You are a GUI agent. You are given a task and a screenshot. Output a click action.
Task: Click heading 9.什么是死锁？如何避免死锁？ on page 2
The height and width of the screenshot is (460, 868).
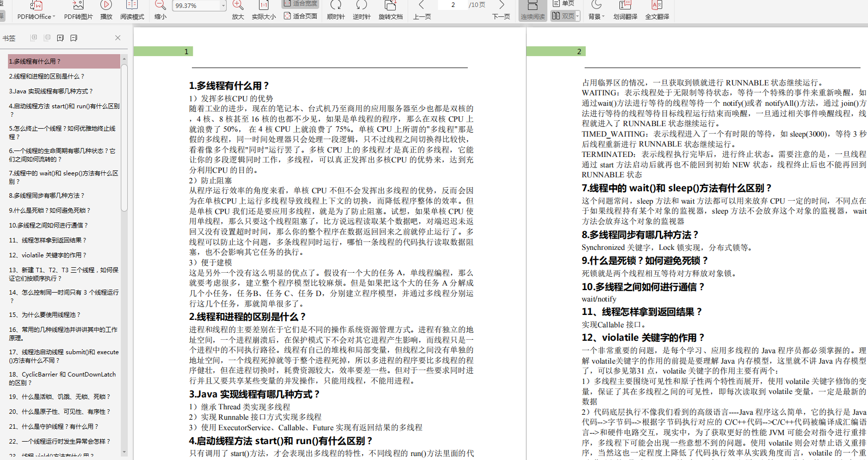click(645, 260)
